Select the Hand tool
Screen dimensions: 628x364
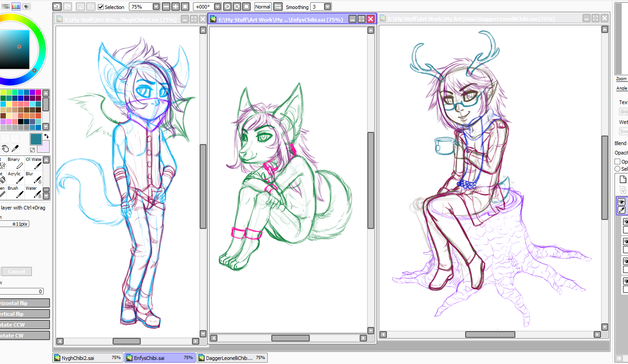pos(5,148)
